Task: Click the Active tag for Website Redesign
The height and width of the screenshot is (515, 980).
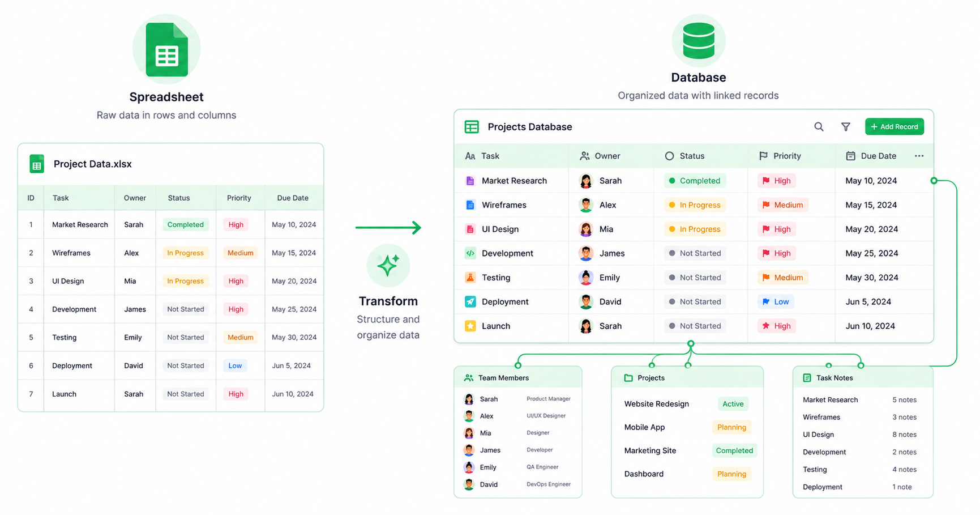Action: [x=733, y=404]
